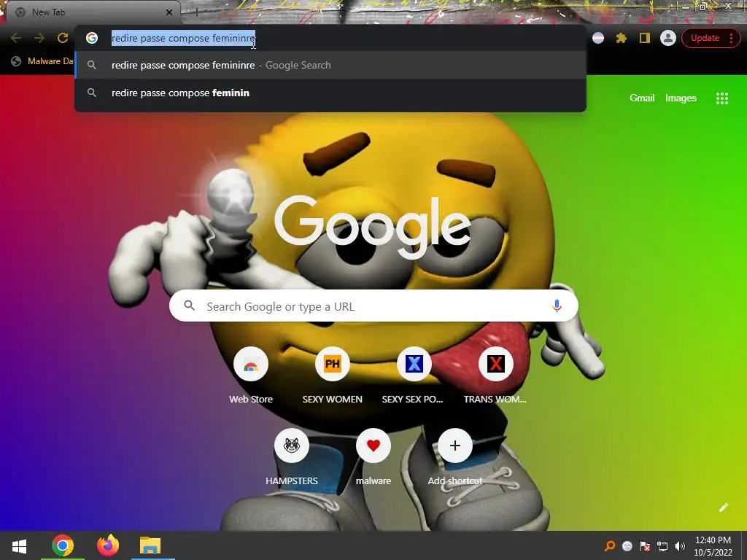747x560 pixels.
Task: Click the search magnifier in the Google search box
Action: [x=190, y=306]
